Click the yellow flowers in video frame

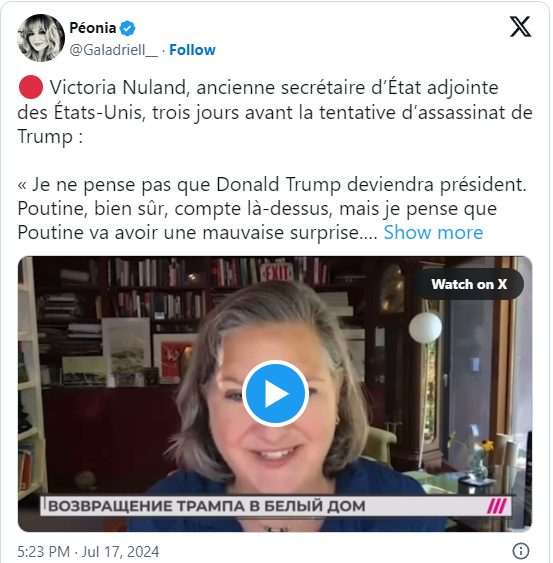(483, 447)
